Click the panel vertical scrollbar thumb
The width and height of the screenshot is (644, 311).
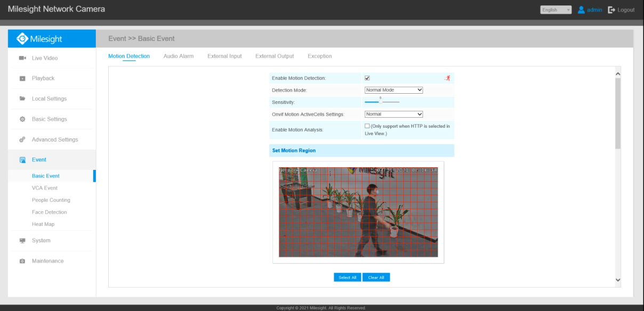(x=618, y=113)
